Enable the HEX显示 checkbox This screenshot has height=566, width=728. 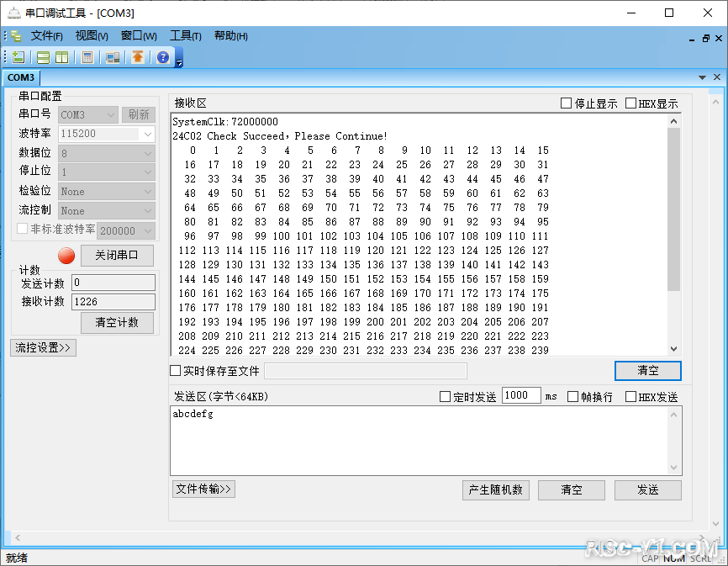coord(630,103)
